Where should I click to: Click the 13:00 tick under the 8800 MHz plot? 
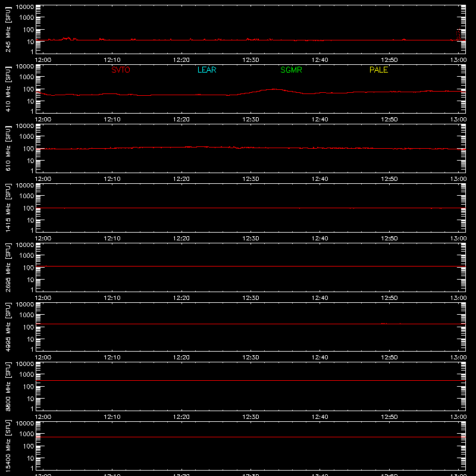pyautogui.click(x=458, y=417)
